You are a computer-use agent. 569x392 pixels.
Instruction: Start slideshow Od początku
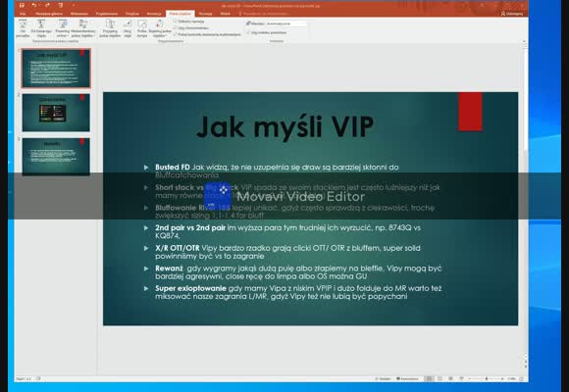pos(23,28)
